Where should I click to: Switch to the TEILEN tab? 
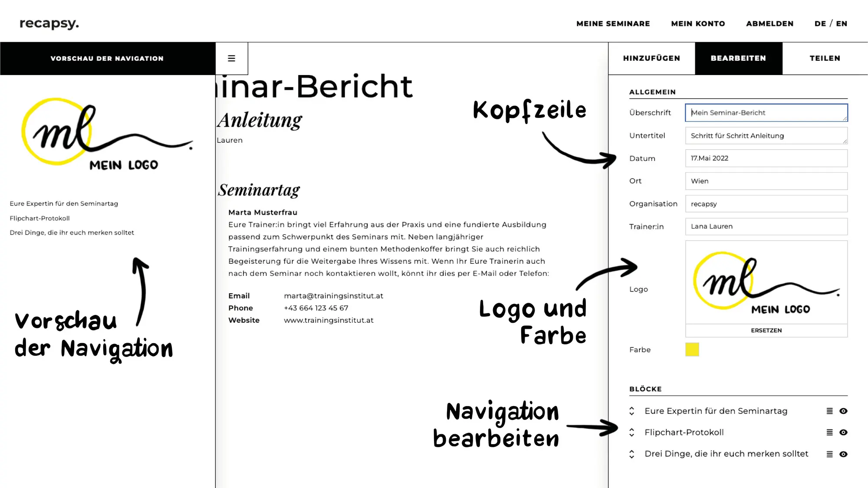tap(825, 58)
